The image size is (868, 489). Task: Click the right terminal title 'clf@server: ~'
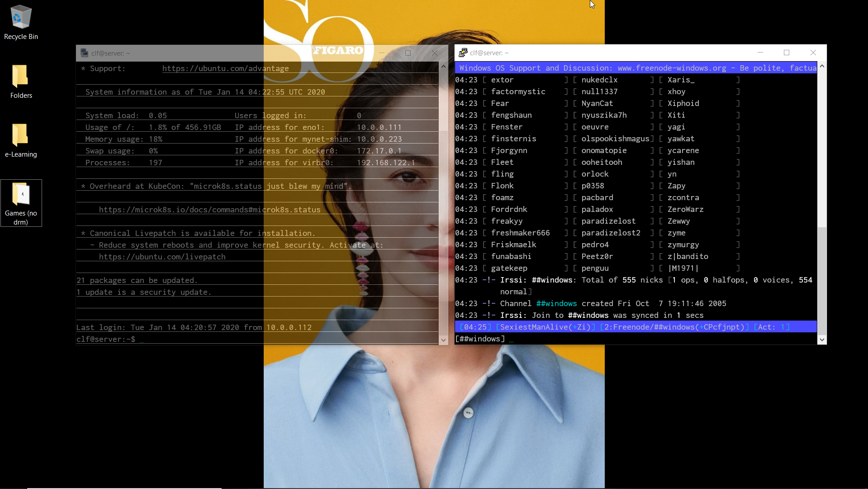pos(489,53)
